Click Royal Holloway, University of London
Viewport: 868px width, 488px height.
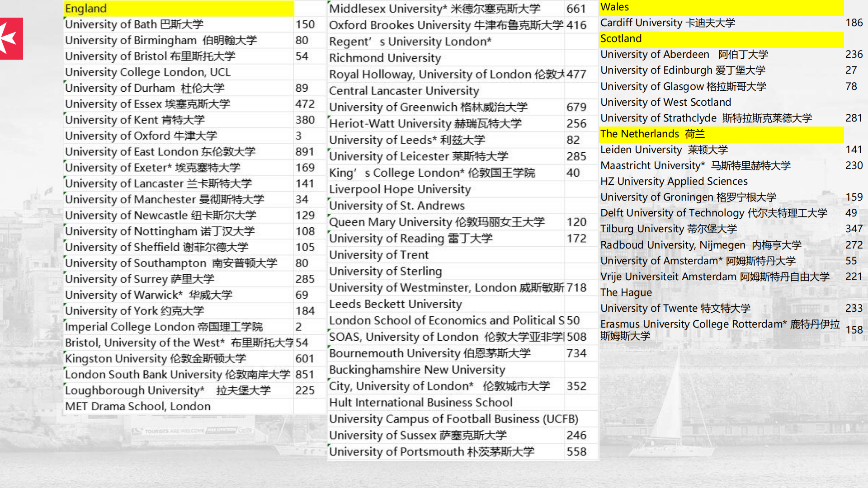pyautogui.click(x=446, y=74)
